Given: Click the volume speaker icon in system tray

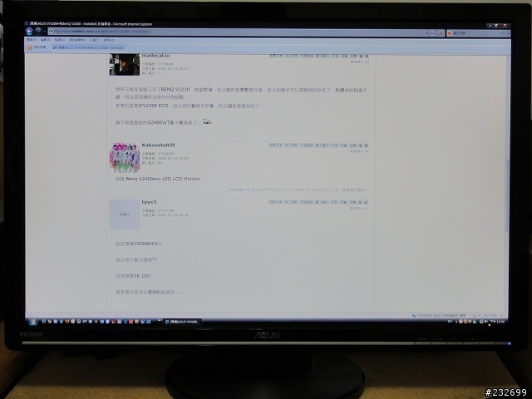Looking at the screenshot, I should tap(485, 322).
